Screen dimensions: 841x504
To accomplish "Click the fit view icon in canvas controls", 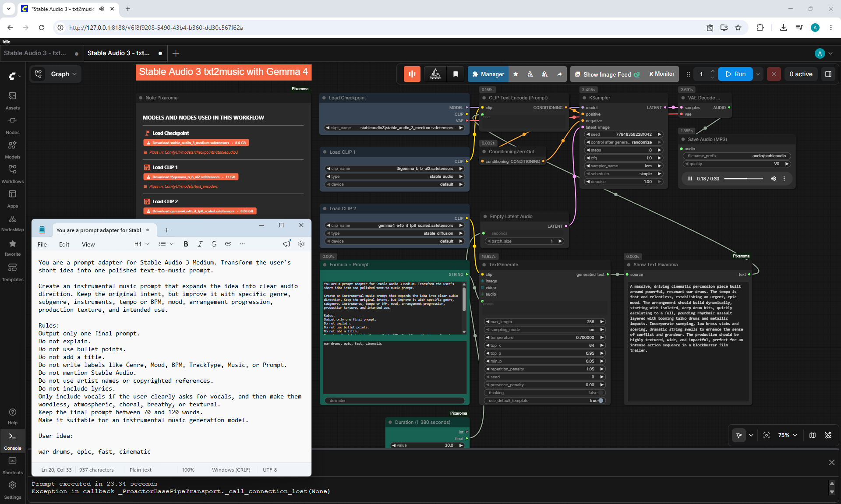I will (767, 435).
